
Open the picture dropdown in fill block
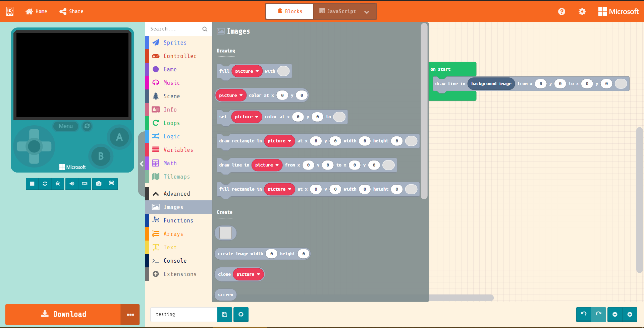tap(247, 71)
